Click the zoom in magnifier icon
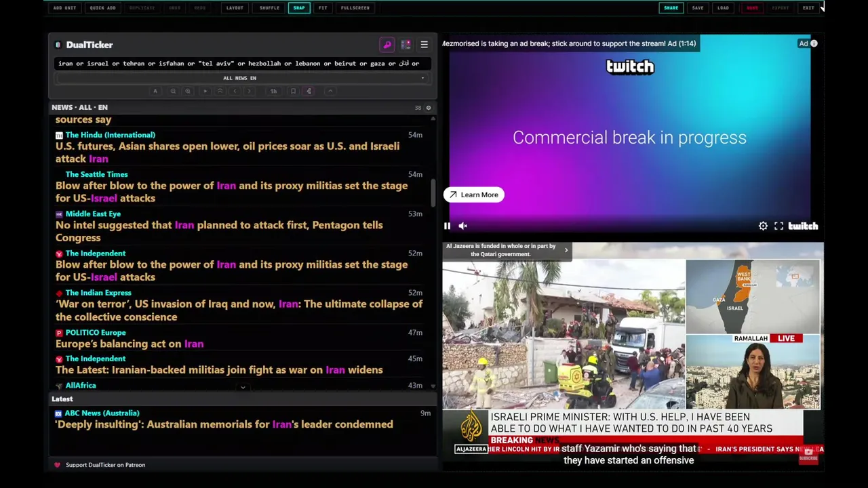The width and height of the screenshot is (868, 488). coord(188,91)
